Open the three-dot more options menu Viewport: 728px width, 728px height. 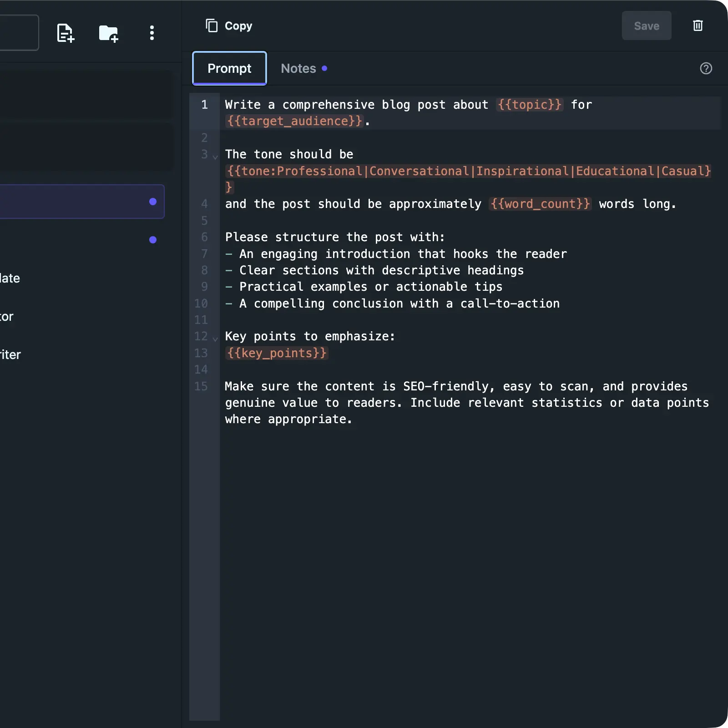pyautogui.click(x=152, y=33)
